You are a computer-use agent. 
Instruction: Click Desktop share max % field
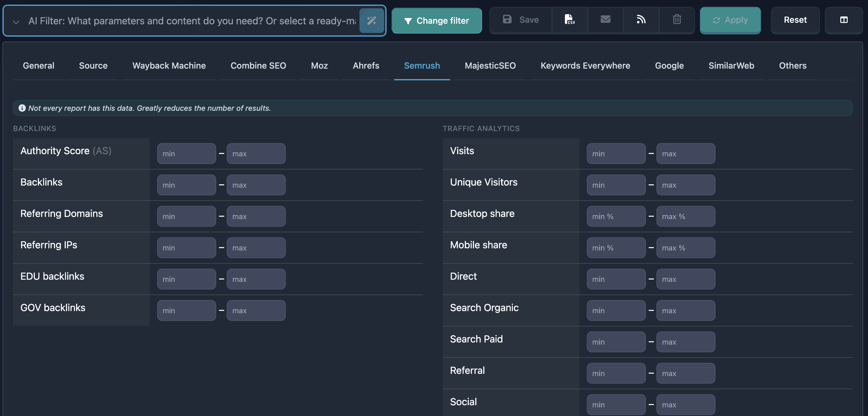coord(686,216)
